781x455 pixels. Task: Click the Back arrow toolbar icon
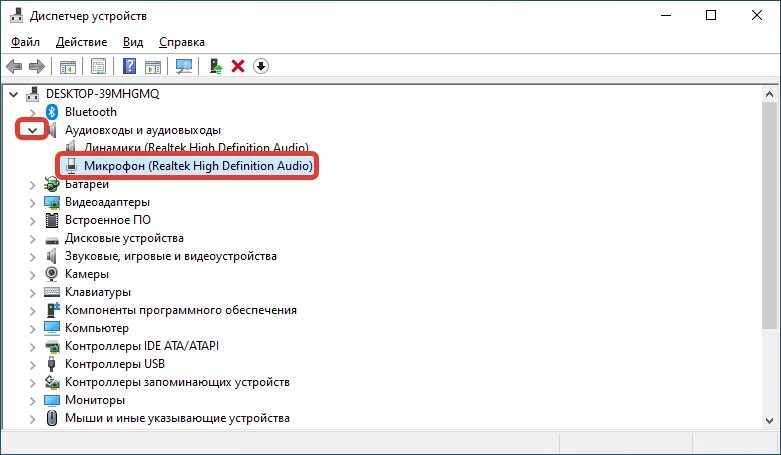click(x=14, y=66)
